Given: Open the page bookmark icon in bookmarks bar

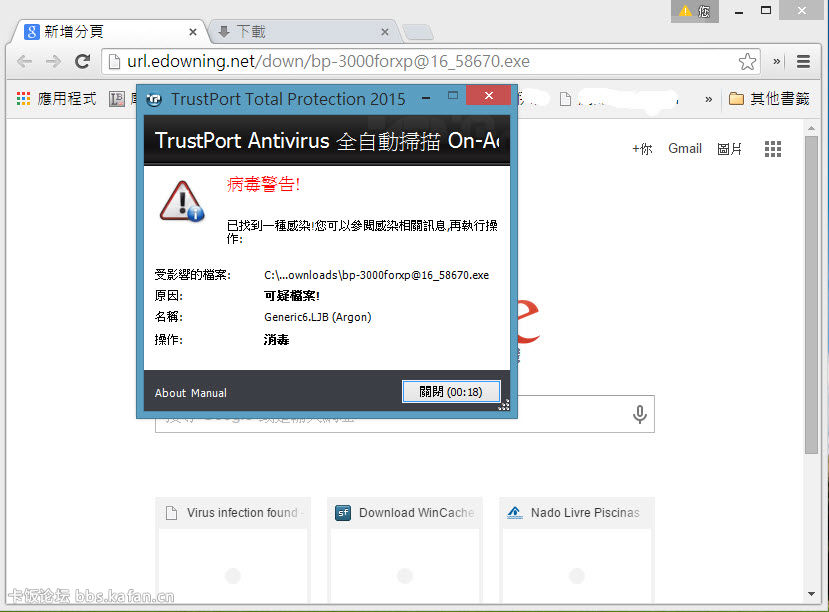Looking at the screenshot, I should (565, 99).
